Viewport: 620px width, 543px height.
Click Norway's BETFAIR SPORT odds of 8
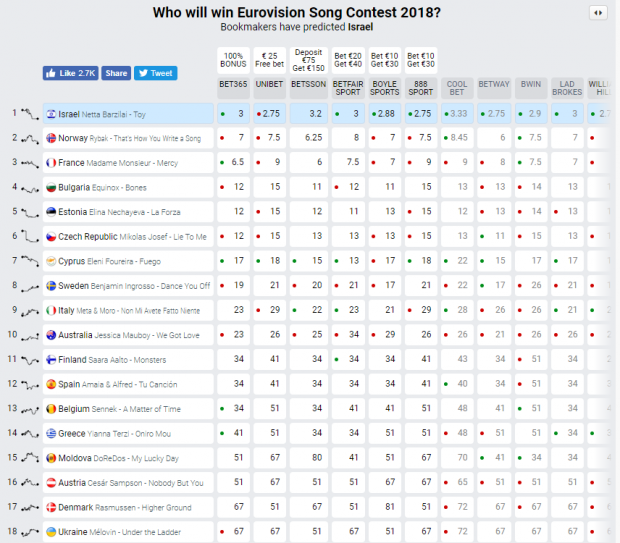pyautogui.click(x=348, y=138)
